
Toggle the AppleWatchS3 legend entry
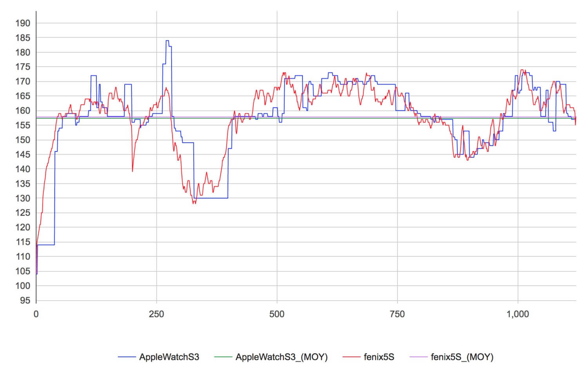tap(158, 357)
